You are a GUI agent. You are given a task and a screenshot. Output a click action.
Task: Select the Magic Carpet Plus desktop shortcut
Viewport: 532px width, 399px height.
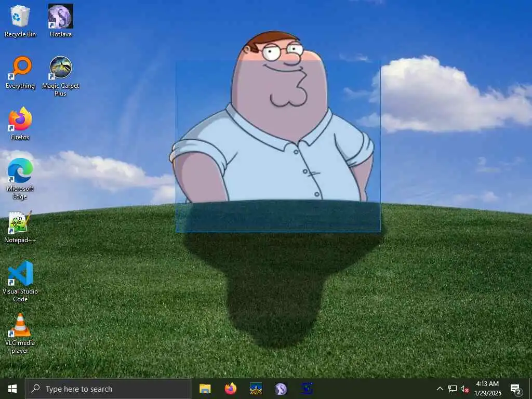pyautogui.click(x=61, y=76)
